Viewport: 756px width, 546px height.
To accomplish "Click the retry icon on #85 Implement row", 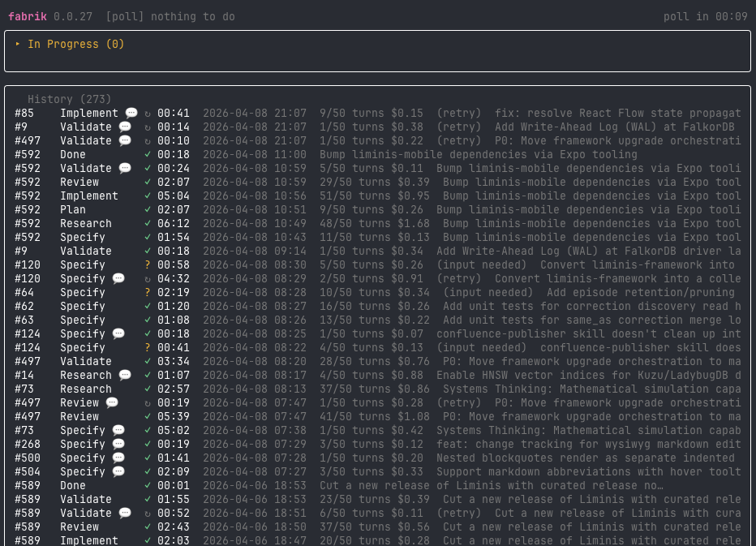I will point(148,114).
